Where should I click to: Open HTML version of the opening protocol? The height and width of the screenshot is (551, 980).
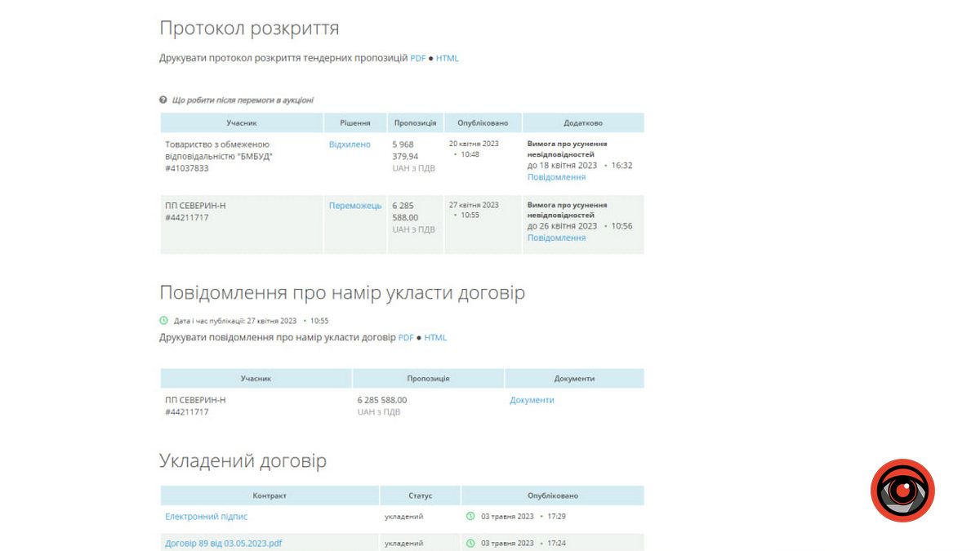(x=447, y=59)
